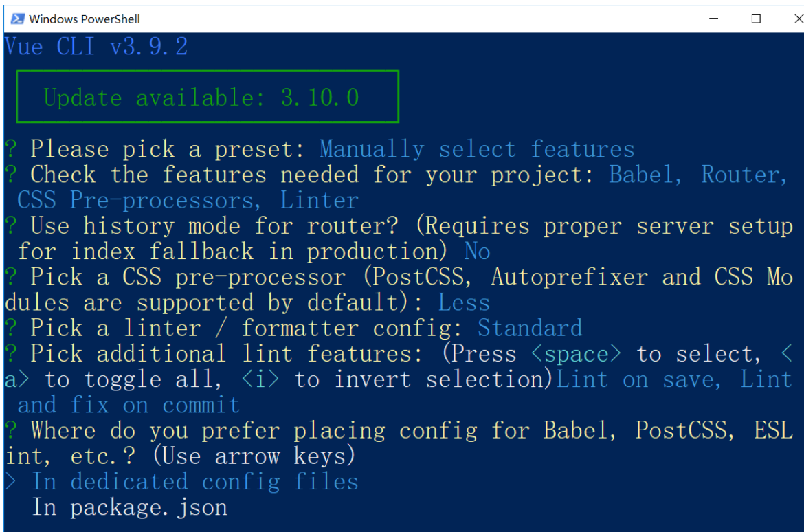Click the 'Update available: 3.10.0' notice box
This screenshot has width=804, height=532.
tap(208, 96)
